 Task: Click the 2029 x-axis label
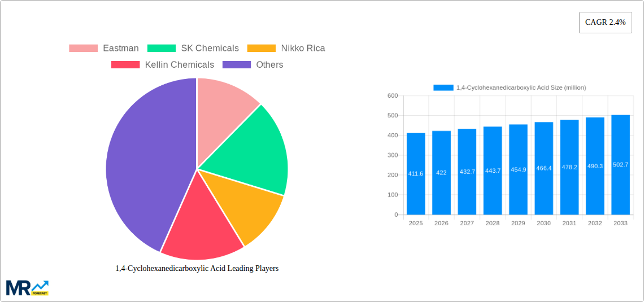519,223
